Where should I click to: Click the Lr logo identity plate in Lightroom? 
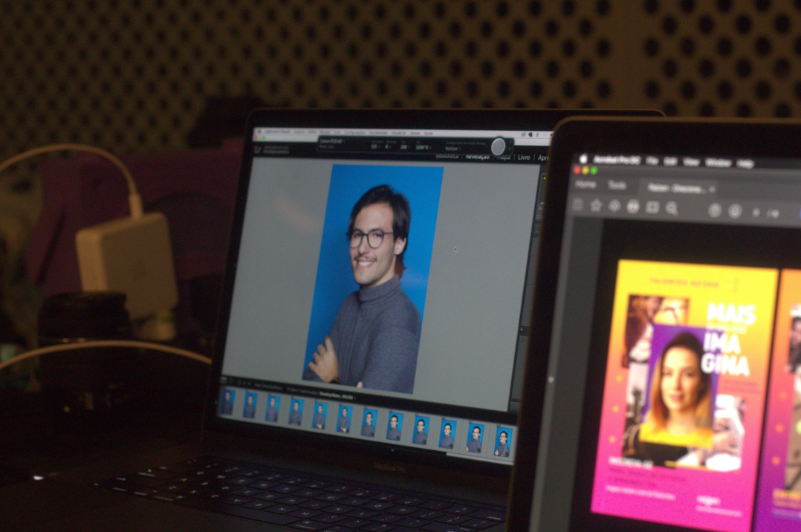point(257,149)
